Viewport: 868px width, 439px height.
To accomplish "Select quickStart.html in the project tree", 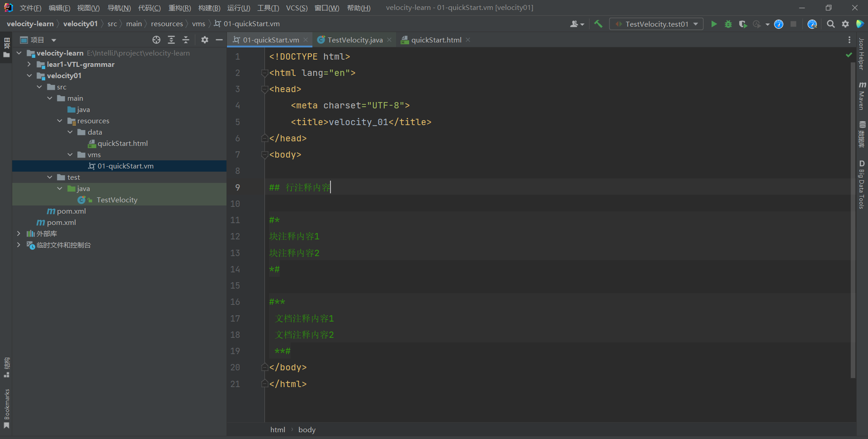I will (x=123, y=143).
